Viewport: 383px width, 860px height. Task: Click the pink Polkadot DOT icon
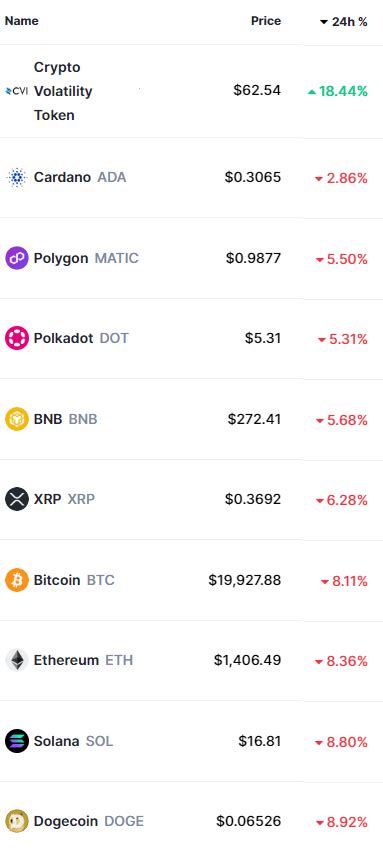(16, 338)
